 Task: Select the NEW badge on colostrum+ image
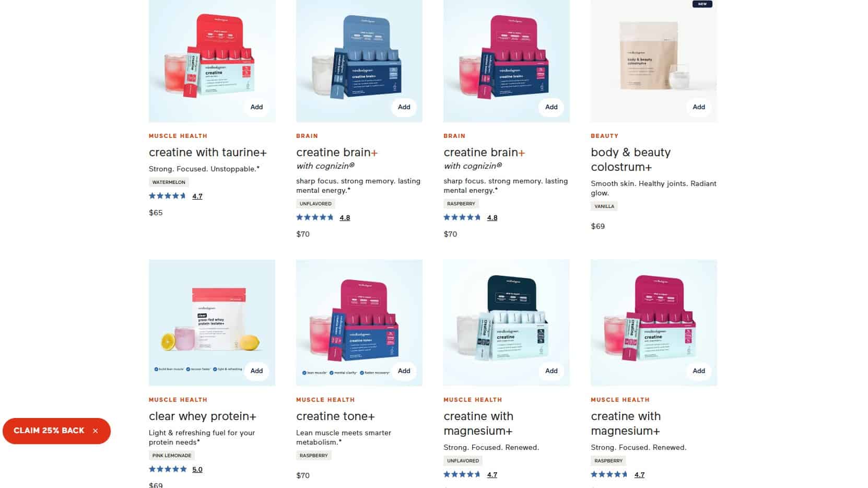click(x=702, y=4)
